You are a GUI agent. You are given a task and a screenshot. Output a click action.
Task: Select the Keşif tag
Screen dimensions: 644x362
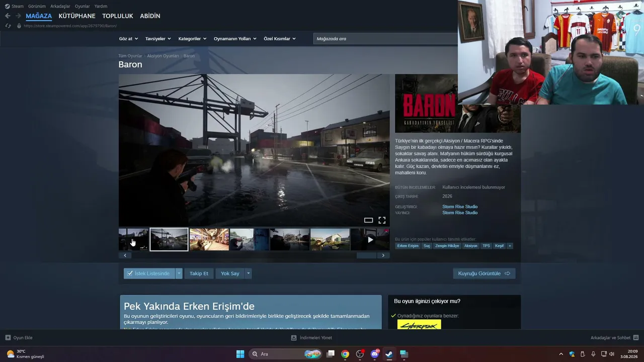coord(499,246)
